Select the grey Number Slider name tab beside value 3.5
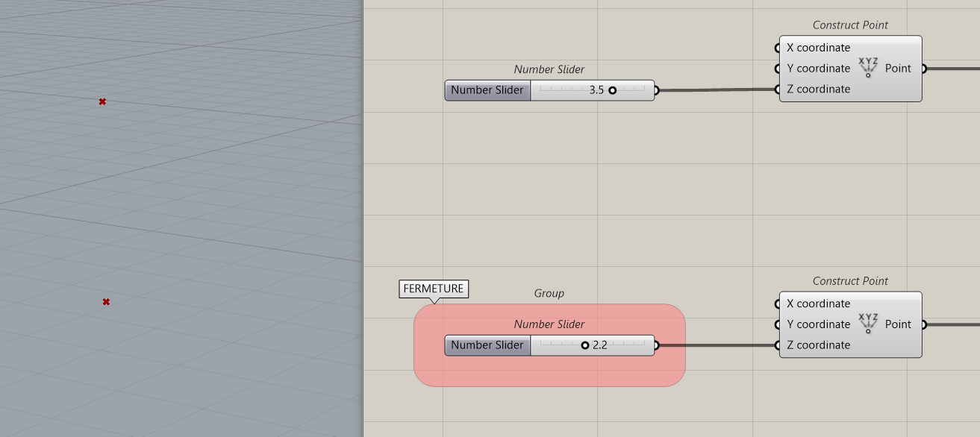 487,90
